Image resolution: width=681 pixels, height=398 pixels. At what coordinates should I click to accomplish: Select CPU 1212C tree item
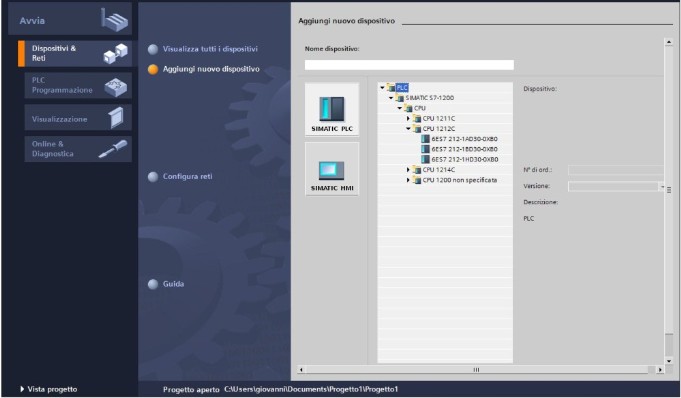439,129
